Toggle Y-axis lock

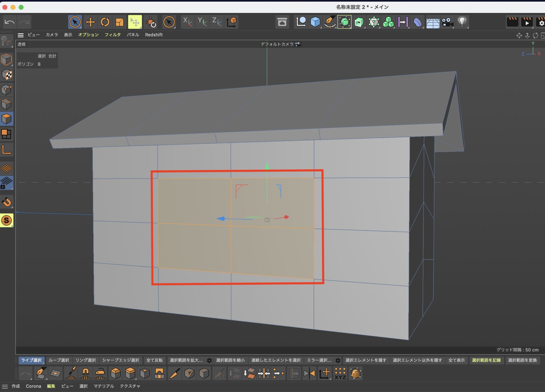pyautogui.click(x=202, y=22)
